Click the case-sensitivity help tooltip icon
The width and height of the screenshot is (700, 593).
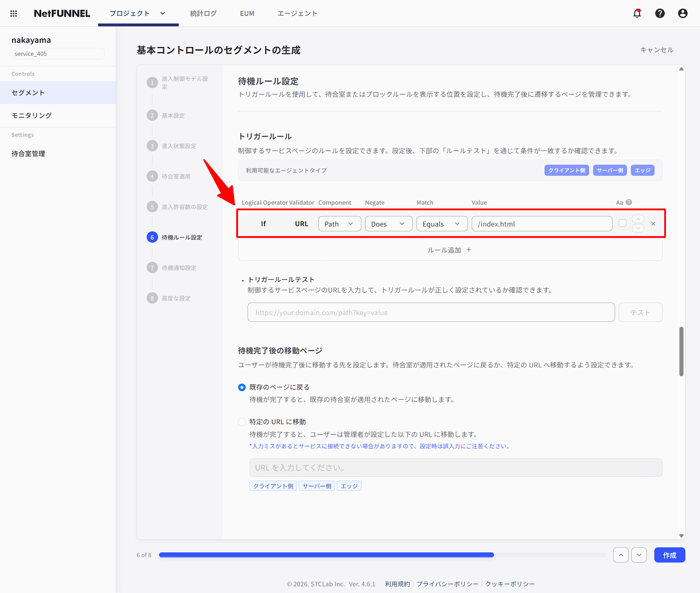coord(629,202)
